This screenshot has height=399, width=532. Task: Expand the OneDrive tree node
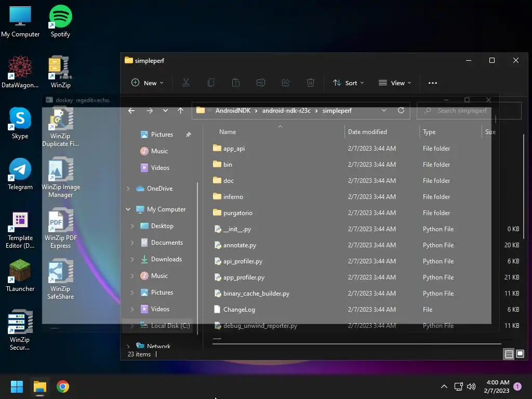(x=128, y=189)
